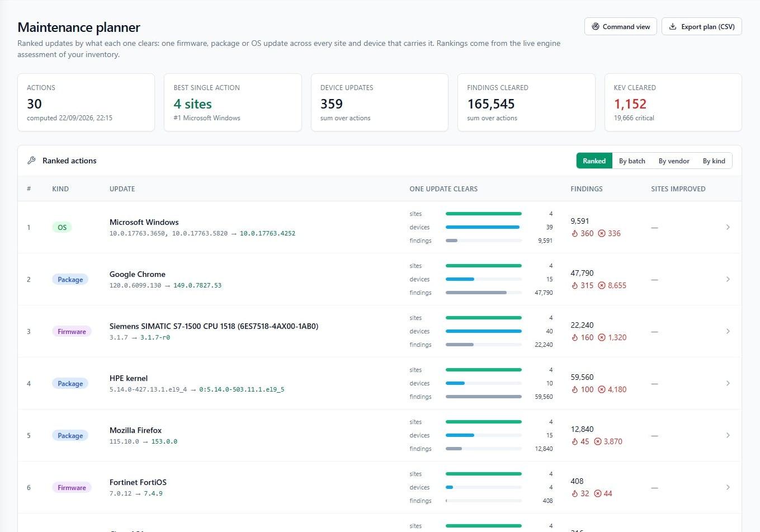Click the findings total 47,790 for Chrome

[x=582, y=273]
